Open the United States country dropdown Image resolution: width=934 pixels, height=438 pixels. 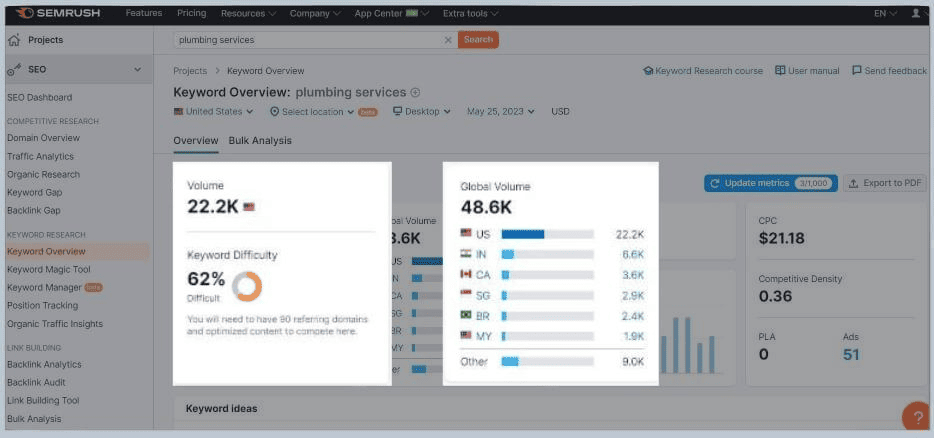(x=214, y=112)
